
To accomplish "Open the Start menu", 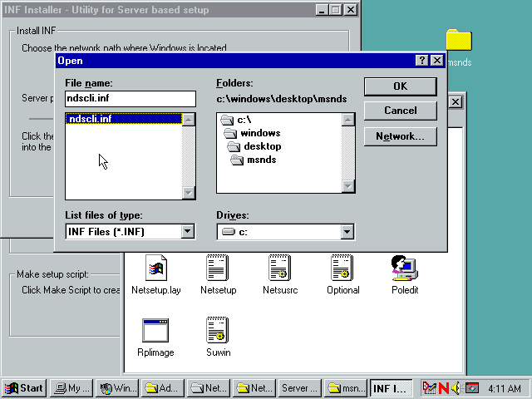I will pyautogui.click(x=24, y=388).
